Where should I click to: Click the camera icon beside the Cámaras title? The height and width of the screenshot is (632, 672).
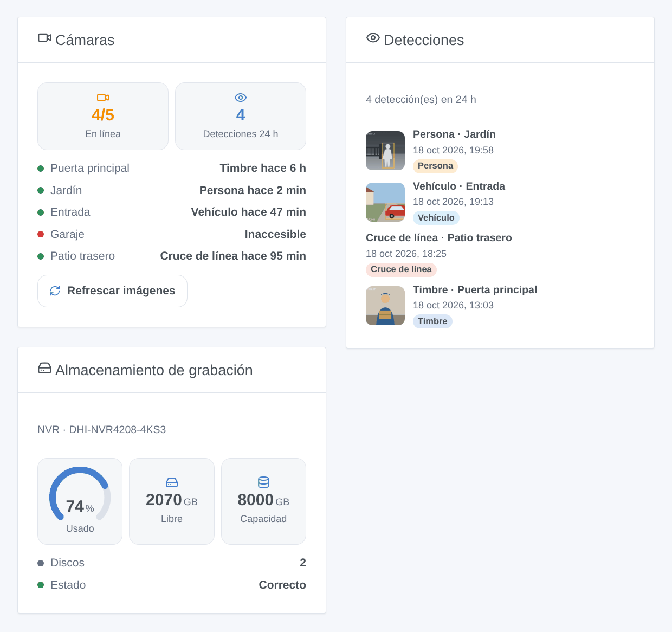pos(44,38)
